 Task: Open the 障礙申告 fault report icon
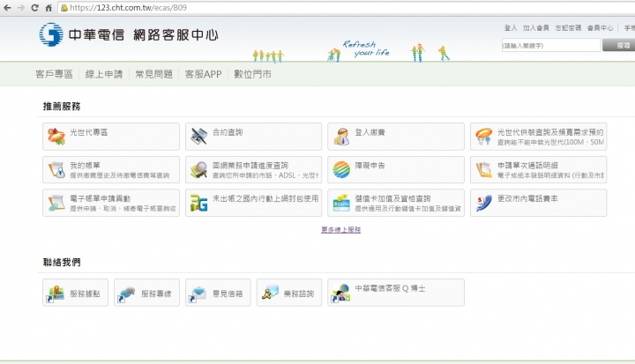[x=341, y=169]
